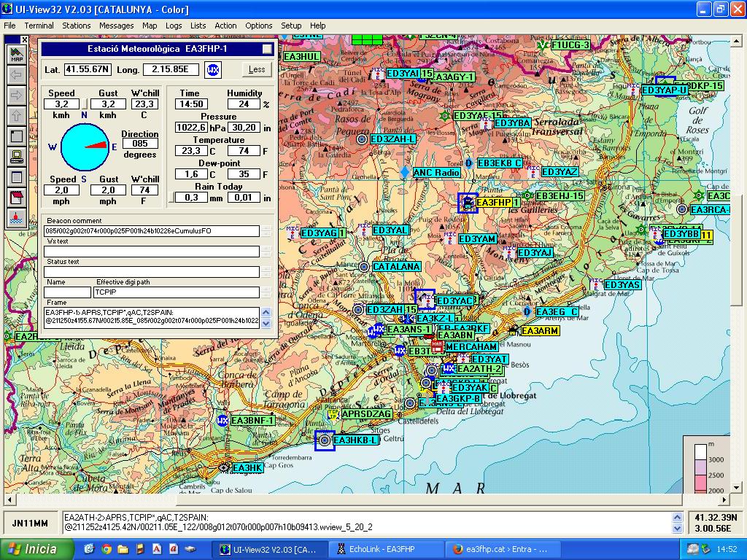The width and height of the screenshot is (747, 560).
Task: Open the Stations menu
Action: click(x=77, y=26)
